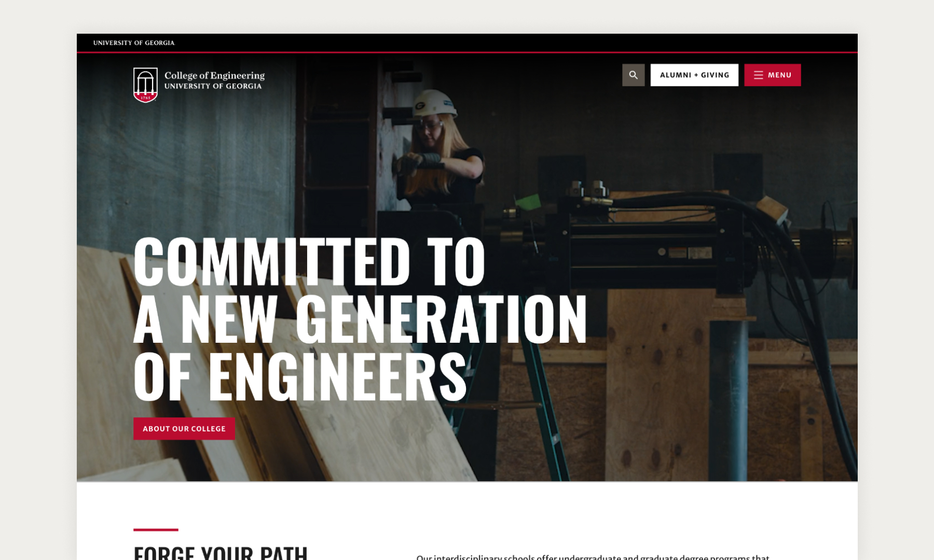Click the interdisciplinary schools paragraph text
Image resolution: width=934 pixels, height=560 pixels.
tap(593, 557)
